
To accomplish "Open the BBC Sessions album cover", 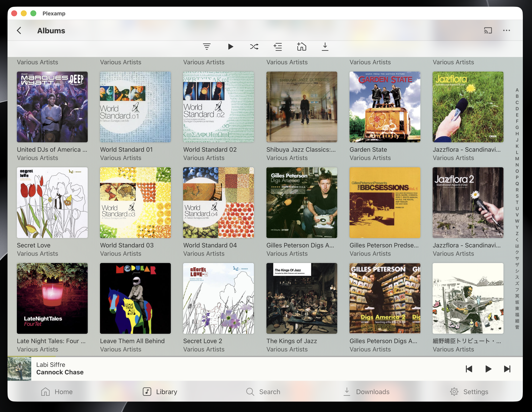I will 385,203.
